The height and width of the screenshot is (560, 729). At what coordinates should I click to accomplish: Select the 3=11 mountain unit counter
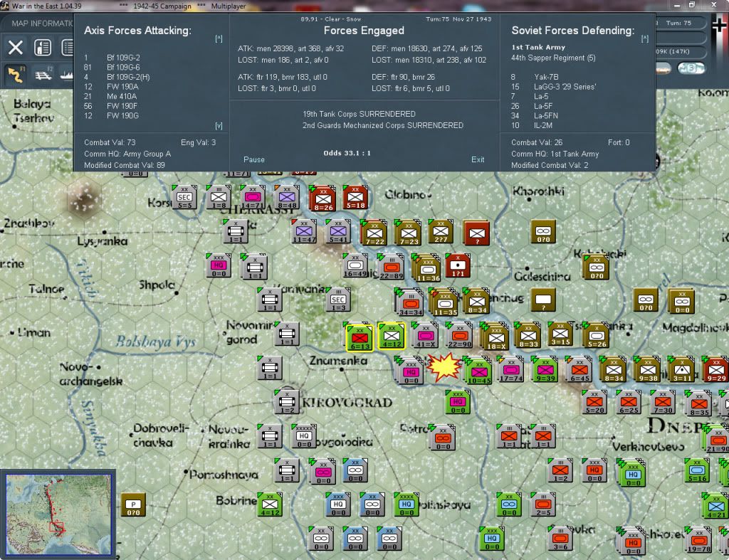pos(681,369)
